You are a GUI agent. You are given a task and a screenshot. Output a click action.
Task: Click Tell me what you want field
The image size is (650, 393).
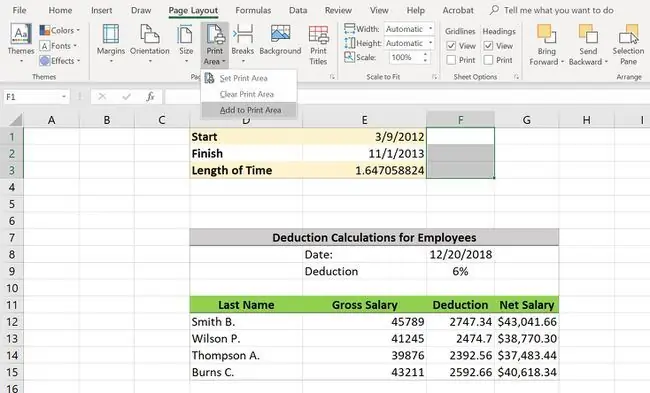[558, 10]
